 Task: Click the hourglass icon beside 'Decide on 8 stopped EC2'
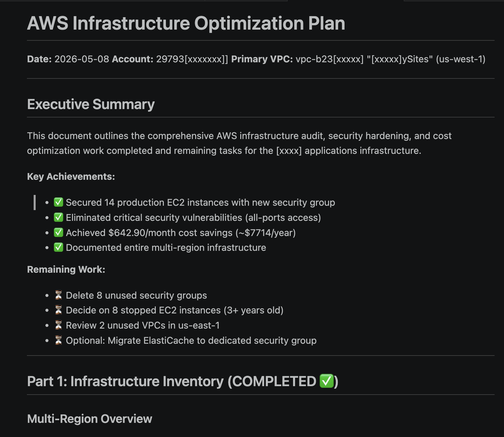tap(59, 310)
